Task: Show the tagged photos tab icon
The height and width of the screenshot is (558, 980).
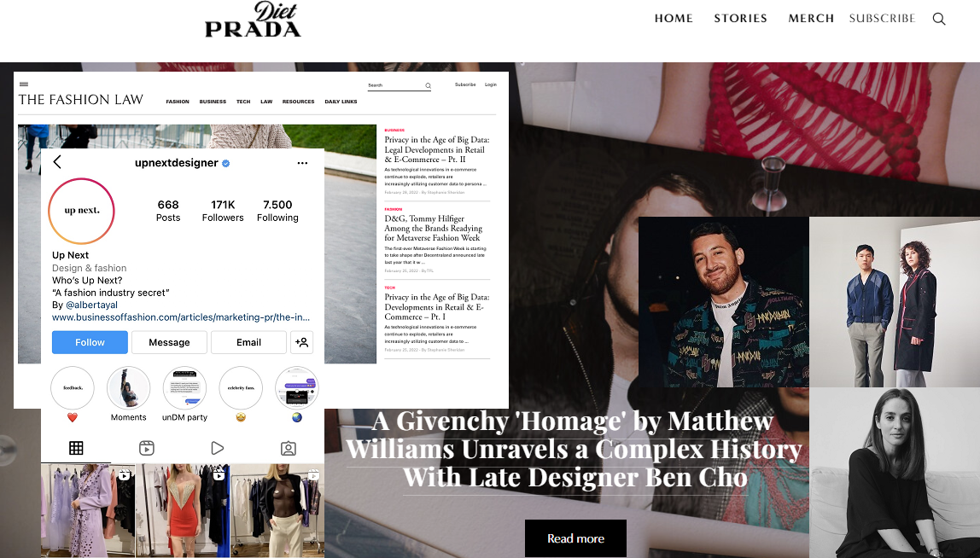Action: pos(289,448)
